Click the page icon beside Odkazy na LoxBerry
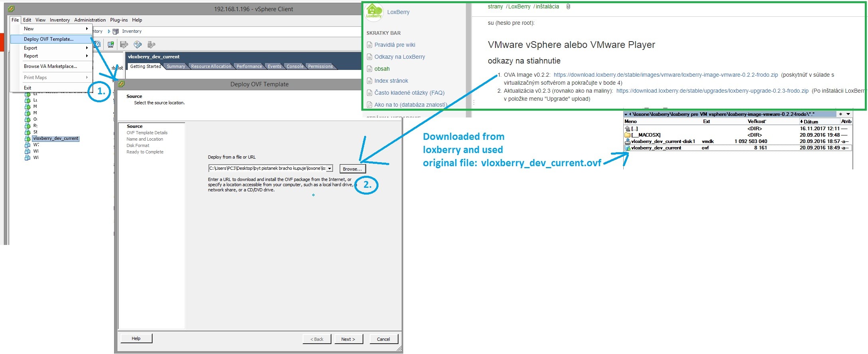Screen dimensions: 868x354 369,57
